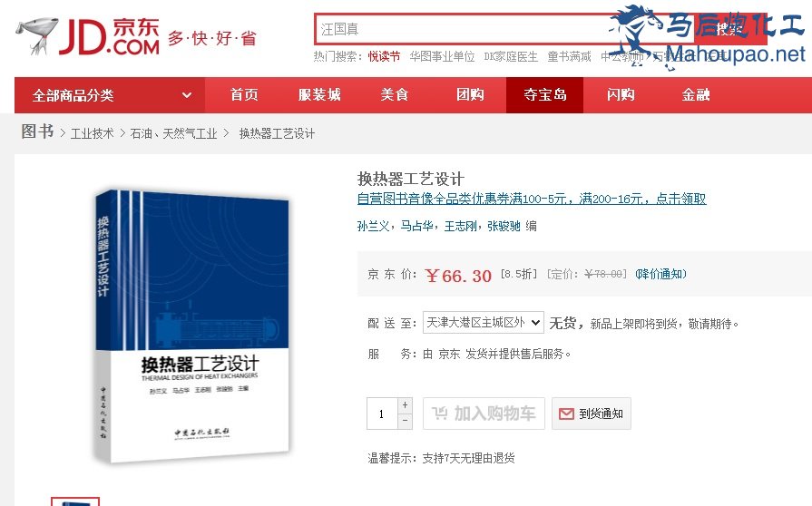
Task: Open the 服装城 nav item
Action: [x=319, y=94]
